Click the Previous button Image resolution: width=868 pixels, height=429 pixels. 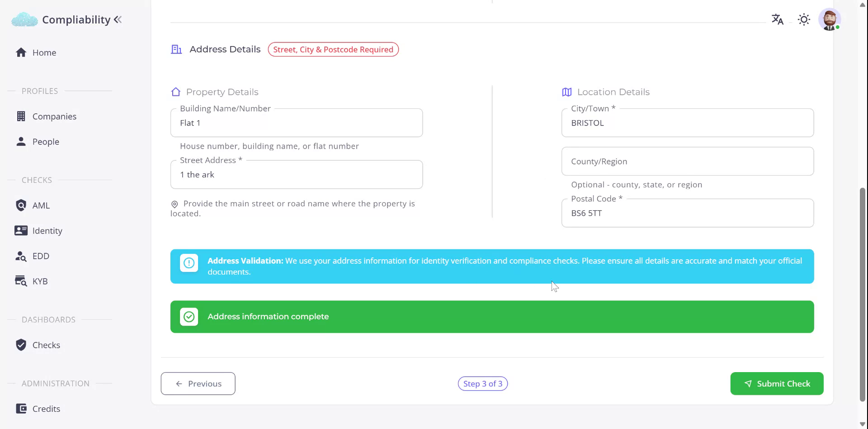point(198,383)
